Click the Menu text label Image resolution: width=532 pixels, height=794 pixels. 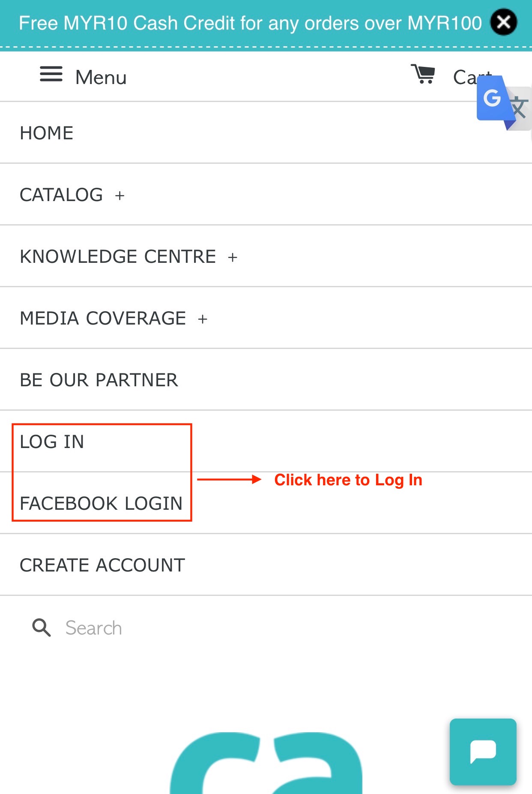101,78
